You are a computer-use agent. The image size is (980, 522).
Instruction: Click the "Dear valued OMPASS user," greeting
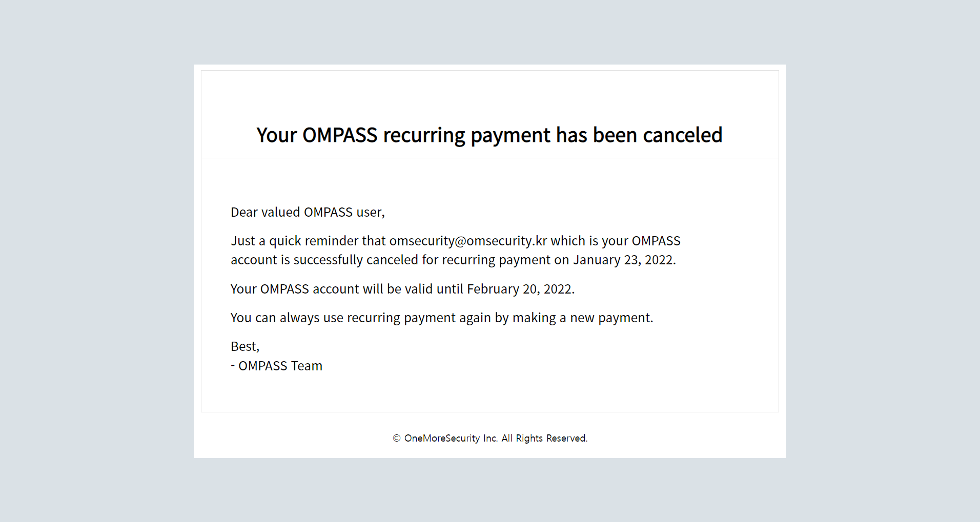(308, 212)
